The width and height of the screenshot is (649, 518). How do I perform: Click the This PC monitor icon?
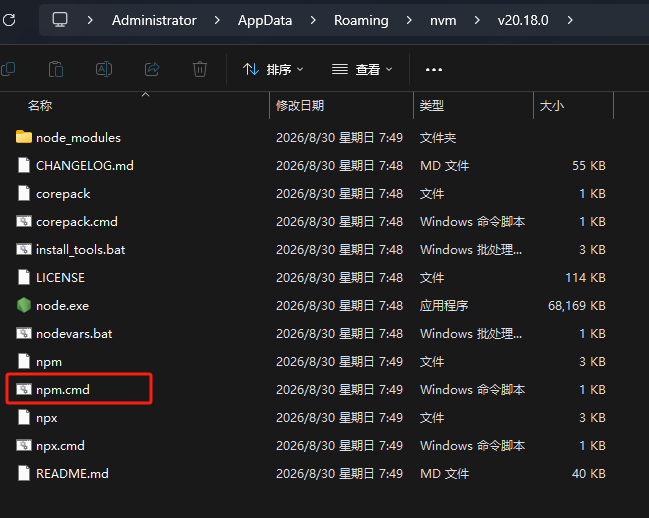point(60,19)
